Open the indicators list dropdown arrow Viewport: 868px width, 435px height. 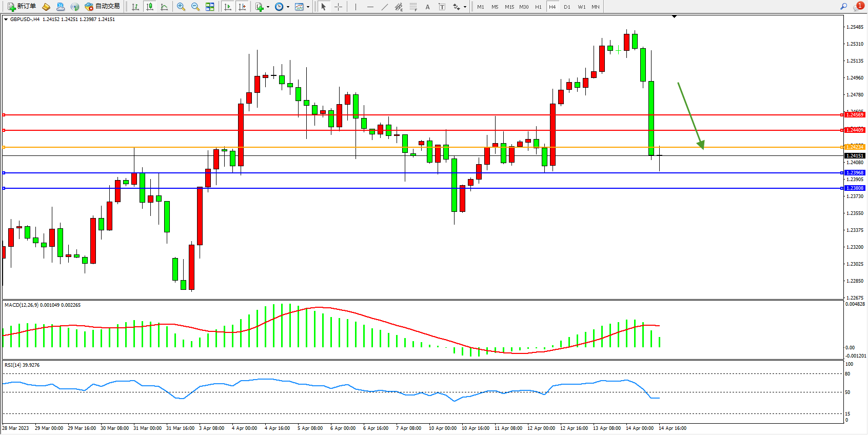click(x=268, y=7)
